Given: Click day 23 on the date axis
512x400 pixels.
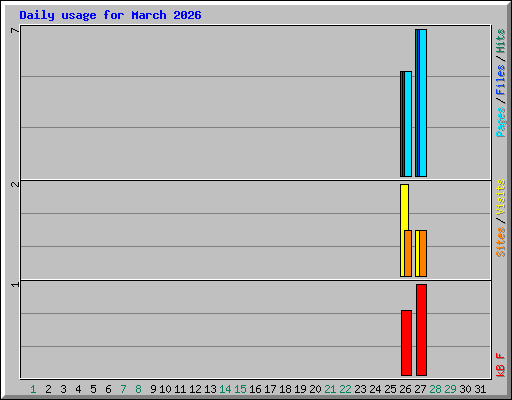Looking at the screenshot, I should click(x=360, y=389).
